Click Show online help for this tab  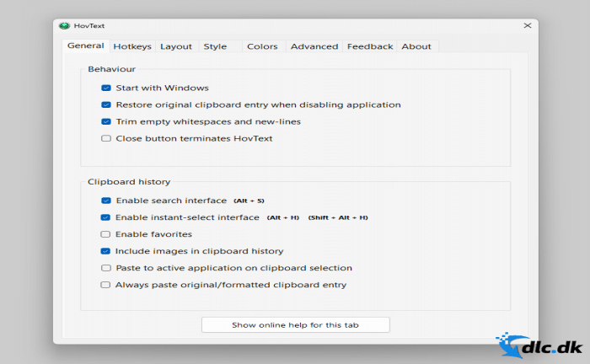(295, 325)
